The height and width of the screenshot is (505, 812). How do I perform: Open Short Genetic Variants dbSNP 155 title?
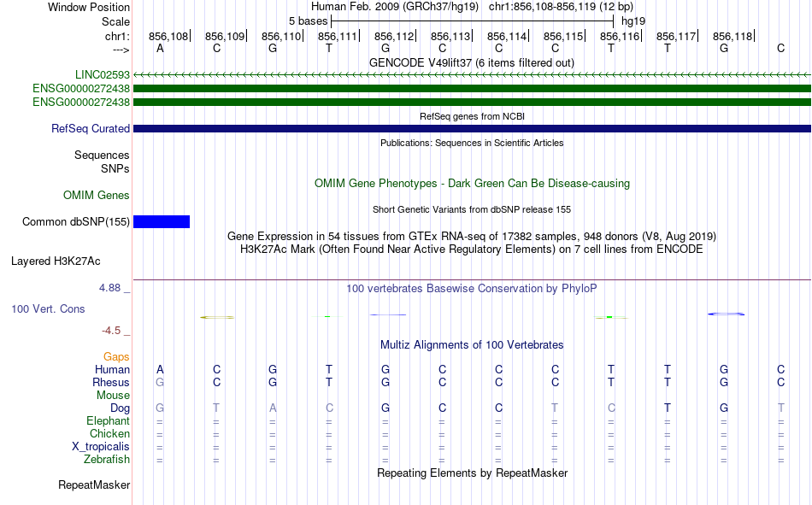[x=472, y=209]
